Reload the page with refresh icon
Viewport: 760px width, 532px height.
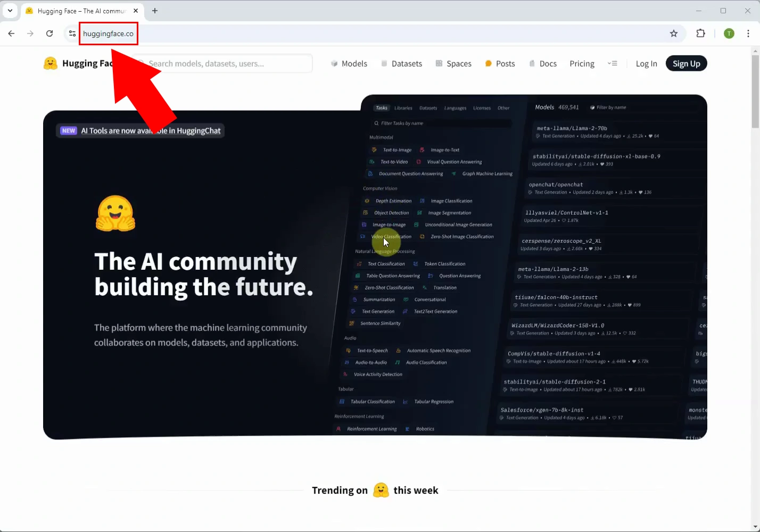[49, 34]
